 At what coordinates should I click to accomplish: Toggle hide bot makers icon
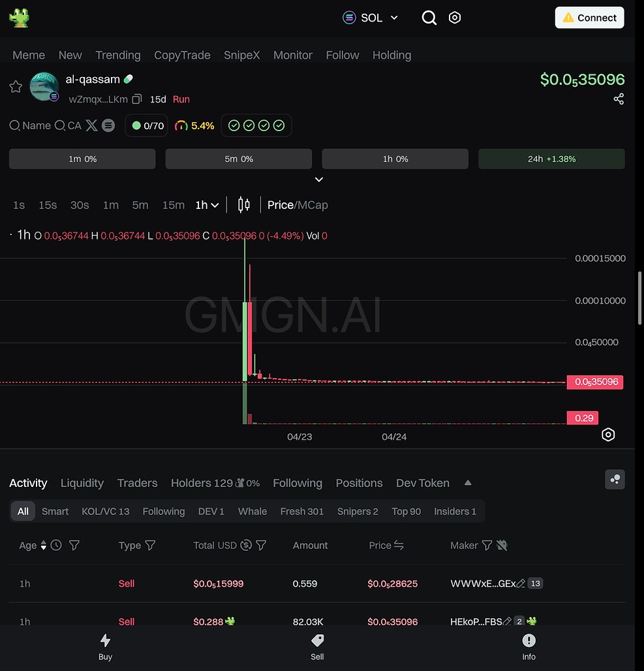click(x=502, y=545)
